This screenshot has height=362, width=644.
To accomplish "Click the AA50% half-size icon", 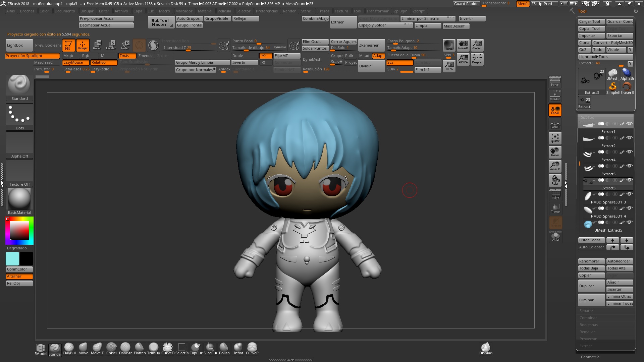I will click(463, 59).
